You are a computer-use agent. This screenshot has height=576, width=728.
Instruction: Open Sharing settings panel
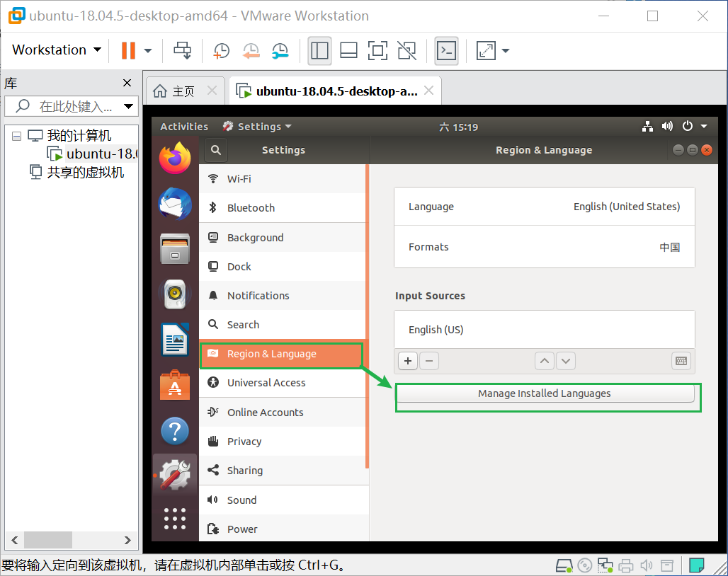[283, 471]
